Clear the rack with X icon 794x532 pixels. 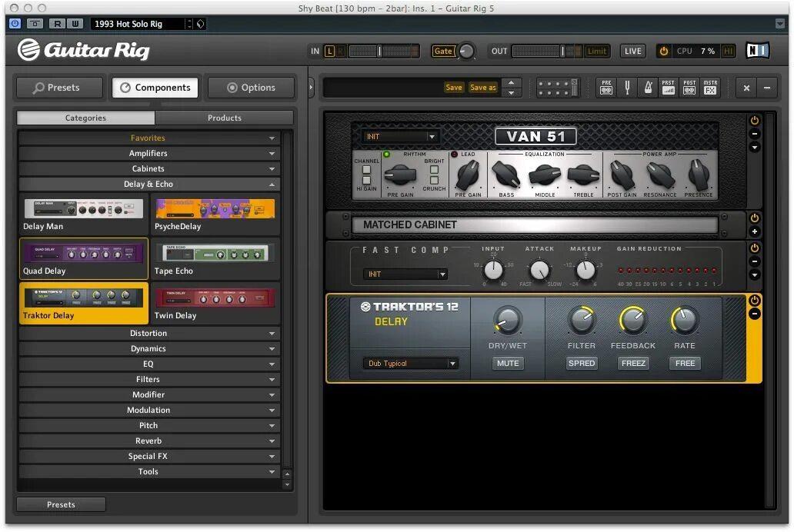[746, 88]
